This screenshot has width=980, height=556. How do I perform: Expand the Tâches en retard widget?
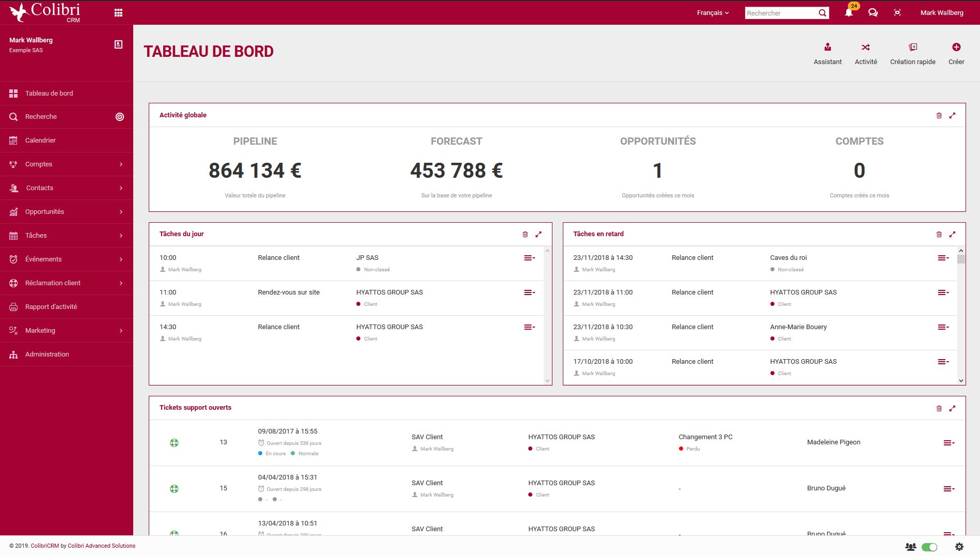click(x=953, y=234)
